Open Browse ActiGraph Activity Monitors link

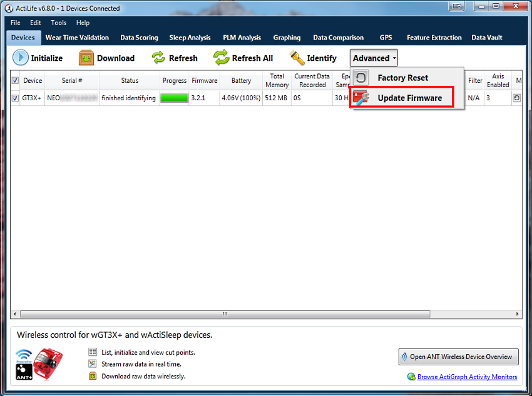(x=467, y=377)
